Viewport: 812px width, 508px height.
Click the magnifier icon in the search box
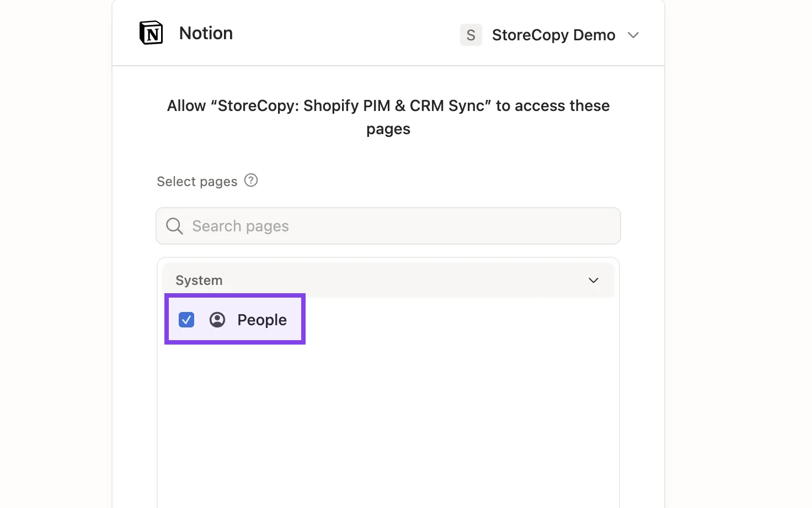coord(174,226)
